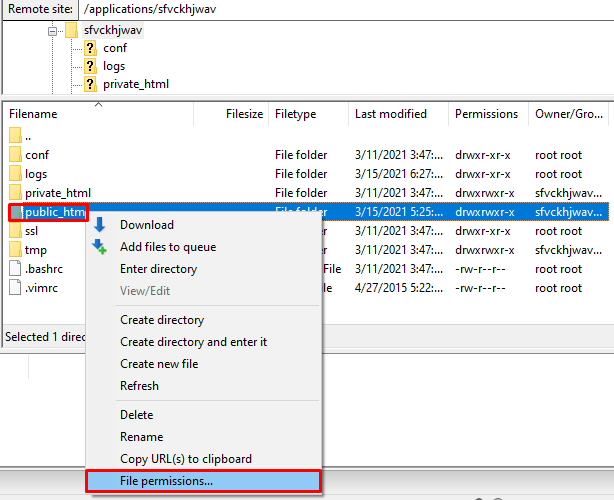Collapse the sfvckhjwav tree node
614x500 pixels.
[52, 31]
